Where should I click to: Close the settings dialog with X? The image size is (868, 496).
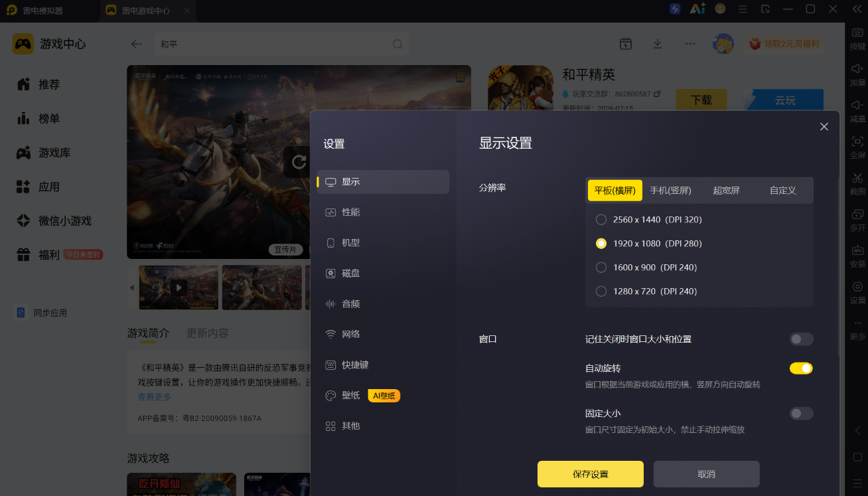[x=824, y=127]
